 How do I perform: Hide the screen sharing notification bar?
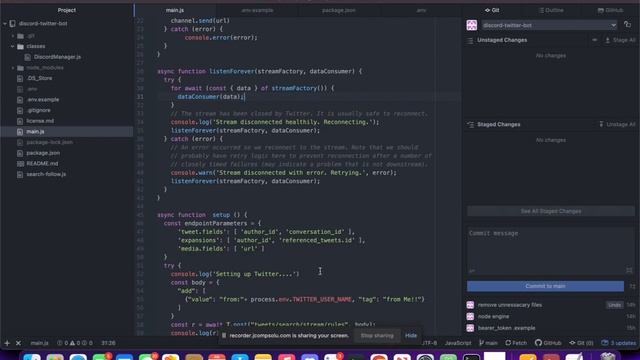(411, 336)
